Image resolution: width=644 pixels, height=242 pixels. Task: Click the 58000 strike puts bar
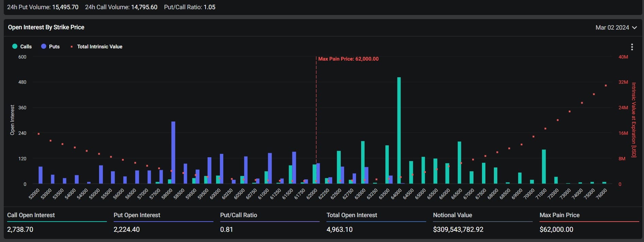pyautogui.click(x=173, y=152)
